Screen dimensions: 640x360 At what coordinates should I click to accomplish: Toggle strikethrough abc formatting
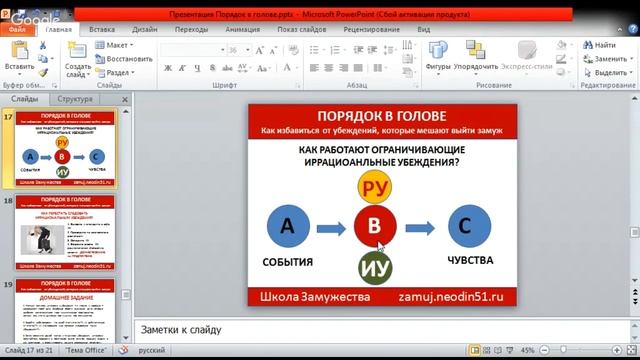coord(227,68)
